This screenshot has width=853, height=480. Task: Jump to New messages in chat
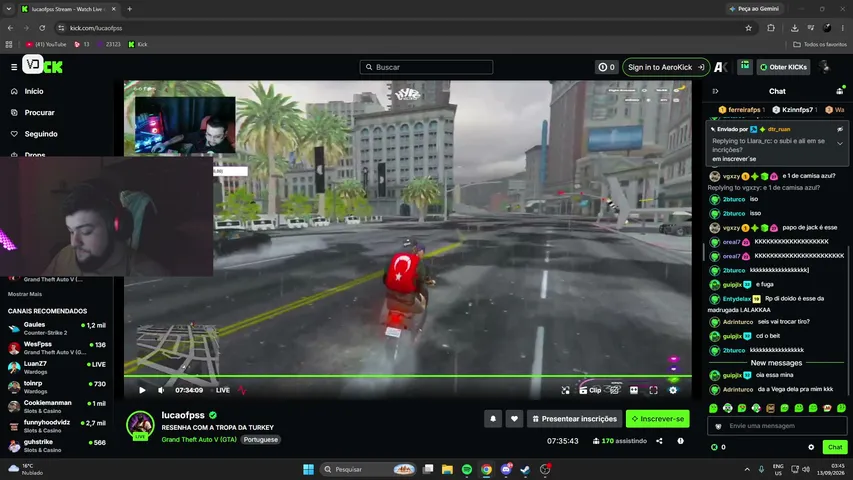776,363
